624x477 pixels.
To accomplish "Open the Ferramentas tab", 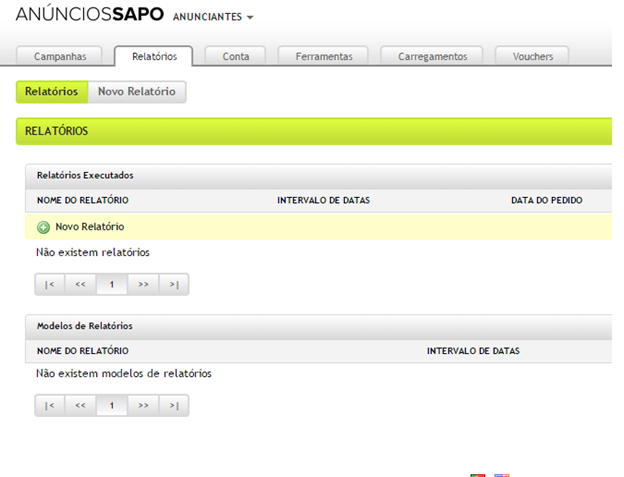I will click(323, 56).
